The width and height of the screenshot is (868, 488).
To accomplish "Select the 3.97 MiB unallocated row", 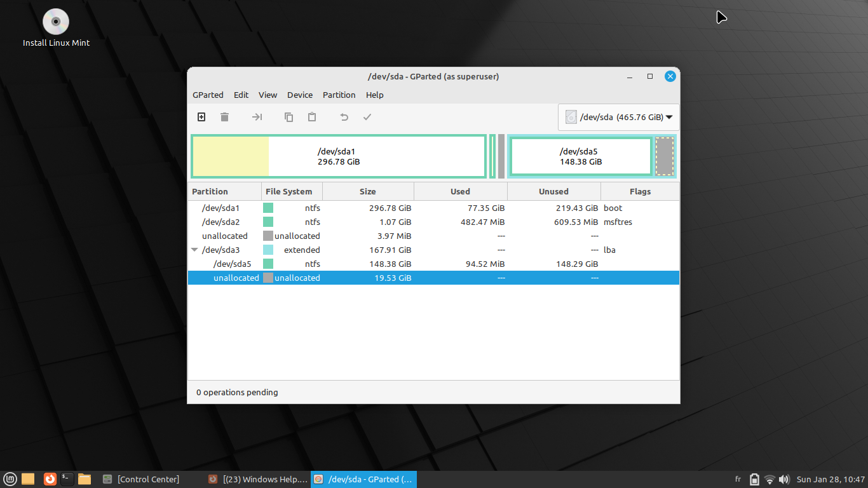I will [433, 236].
